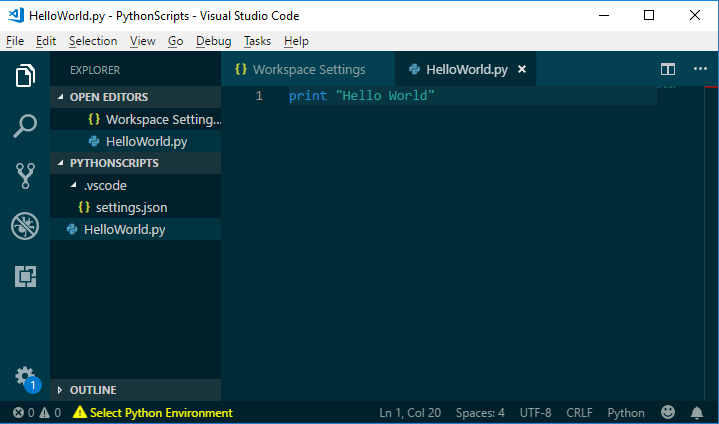This screenshot has height=424, width=719.
Task: Click the Python icon in HelloWorld.py tab
Action: tap(414, 69)
